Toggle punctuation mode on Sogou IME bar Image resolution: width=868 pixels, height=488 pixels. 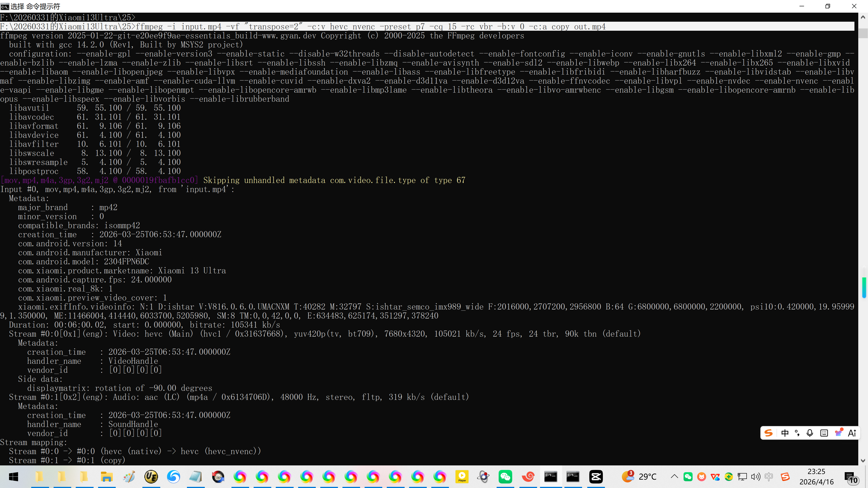[x=797, y=433]
